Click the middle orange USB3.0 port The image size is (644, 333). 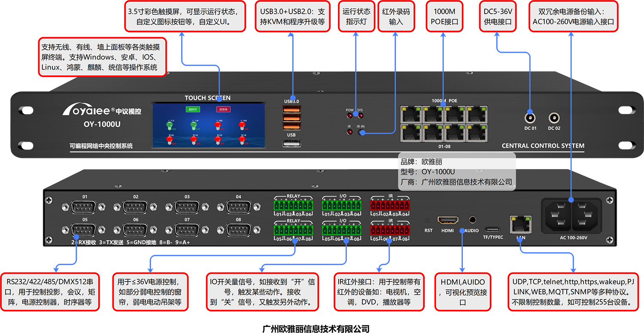(x=291, y=117)
